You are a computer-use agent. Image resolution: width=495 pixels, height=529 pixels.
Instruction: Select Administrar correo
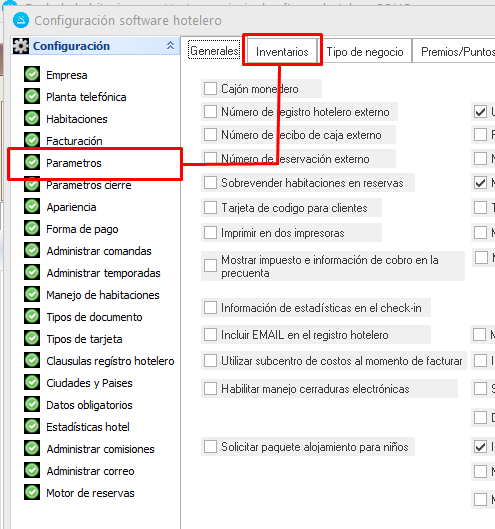coord(90,471)
